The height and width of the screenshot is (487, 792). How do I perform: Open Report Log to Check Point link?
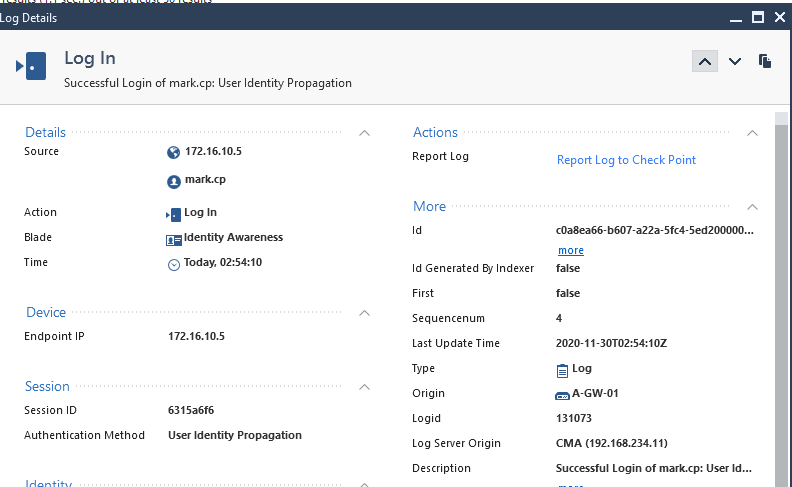pos(626,160)
